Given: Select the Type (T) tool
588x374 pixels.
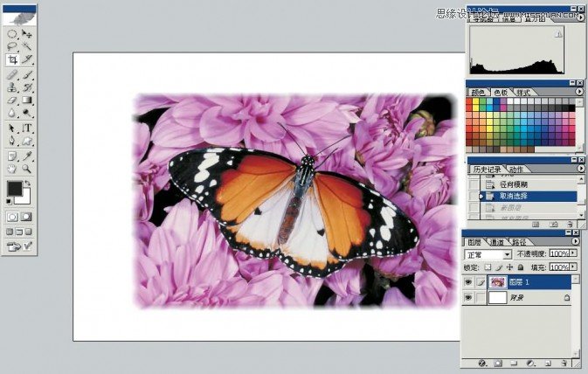Looking at the screenshot, I should (x=27, y=128).
